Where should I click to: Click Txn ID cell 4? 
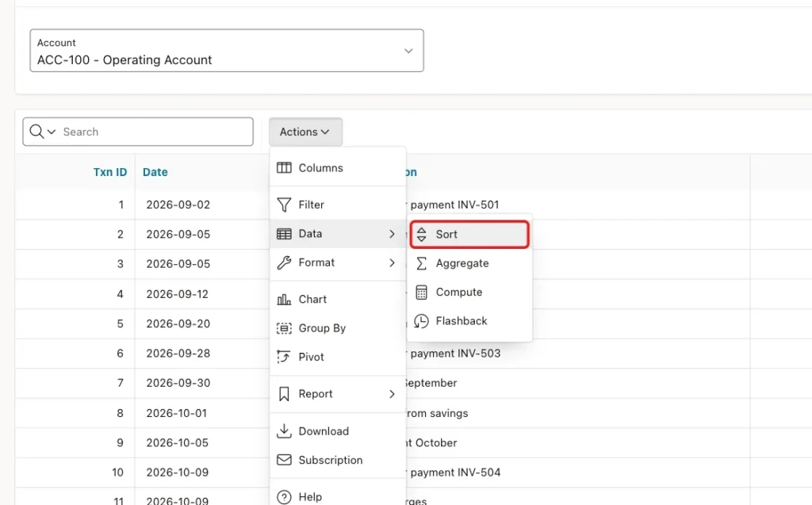(121, 294)
